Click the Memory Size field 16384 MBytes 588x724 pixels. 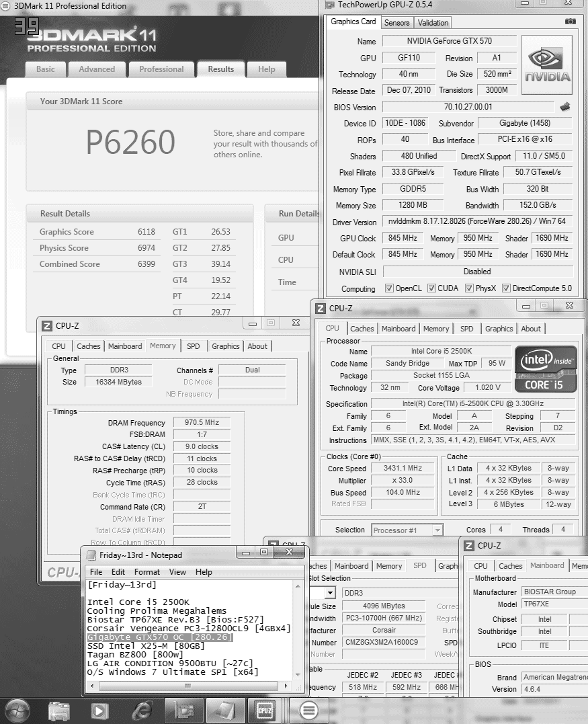[x=119, y=383]
